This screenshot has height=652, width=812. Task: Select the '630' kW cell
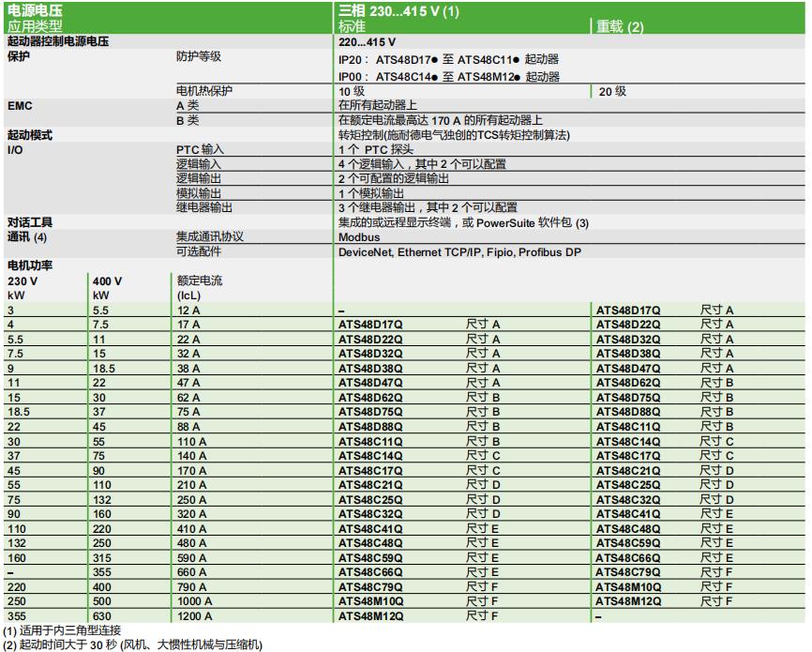[x=102, y=616]
